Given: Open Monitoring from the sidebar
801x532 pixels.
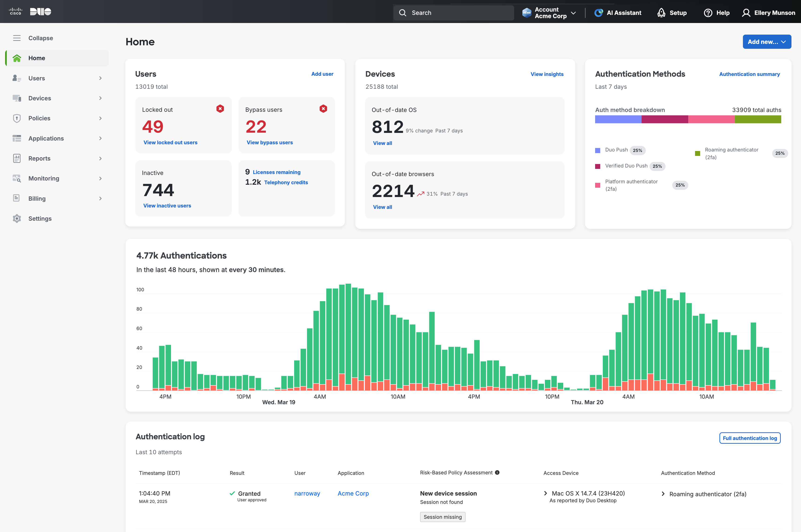Looking at the screenshot, I should (x=43, y=178).
